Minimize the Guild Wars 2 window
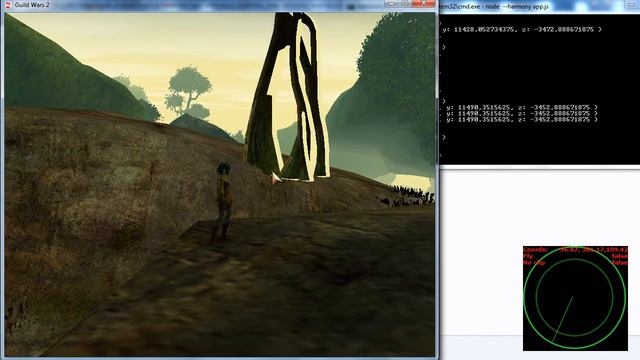The width and height of the screenshot is (640, 360). (x=391, y=3)
